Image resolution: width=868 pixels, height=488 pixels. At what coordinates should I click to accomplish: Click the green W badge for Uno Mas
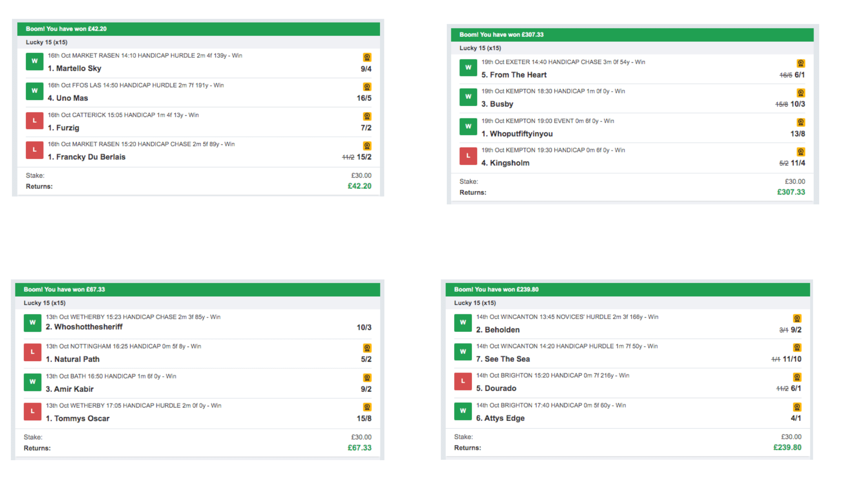point(34,91)
